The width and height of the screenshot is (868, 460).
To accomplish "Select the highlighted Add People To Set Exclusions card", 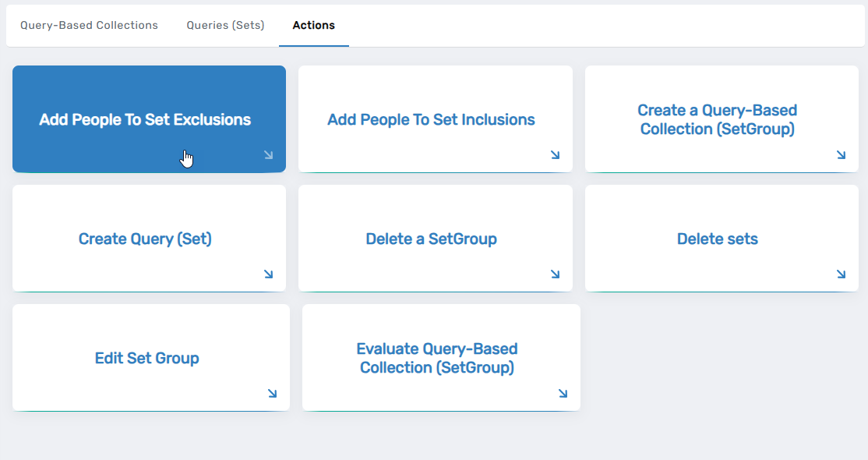I will 148,119.
